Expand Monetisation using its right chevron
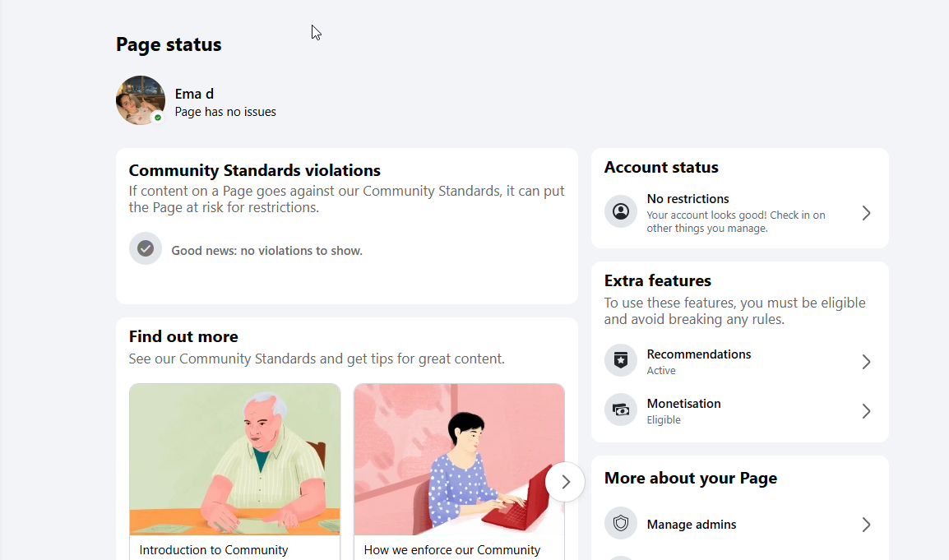Screen dimensions: 949x560 click(x=866, y=412)
